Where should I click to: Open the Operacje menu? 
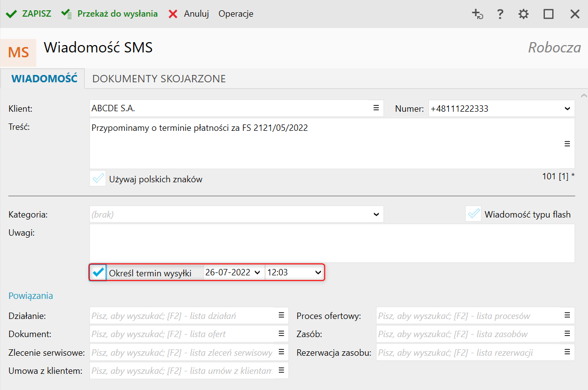(x=236, y=14)
